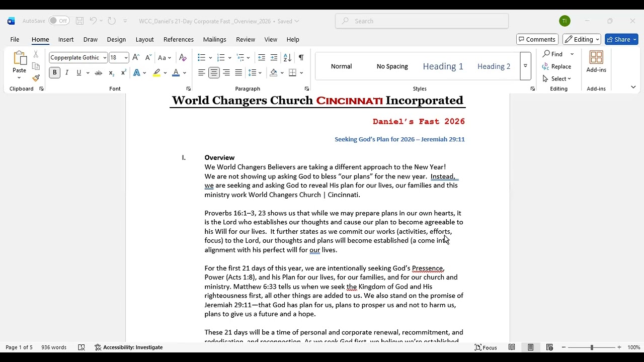644x362 pixels.
Task: Toggle Bold formatting off
Action: 54,73
